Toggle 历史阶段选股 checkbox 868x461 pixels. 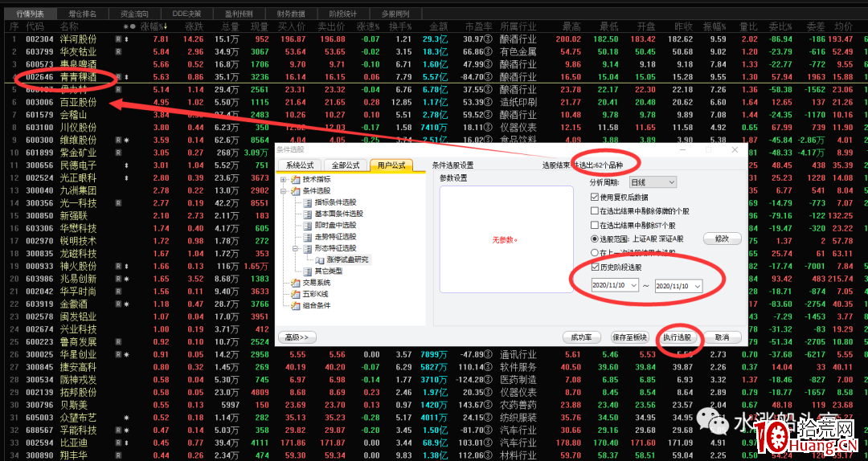[x=595, y=267]
